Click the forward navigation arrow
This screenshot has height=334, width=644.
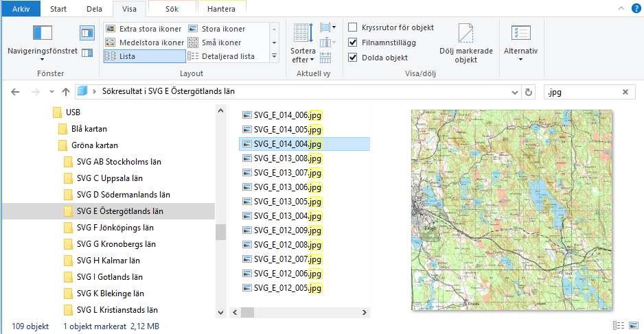36,92
